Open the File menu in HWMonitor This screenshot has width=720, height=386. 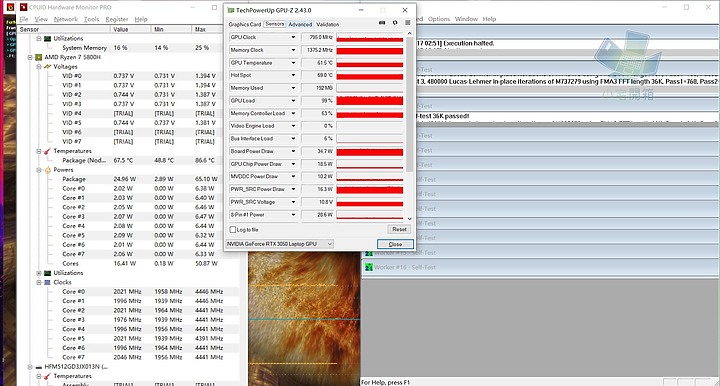[24, 19]
